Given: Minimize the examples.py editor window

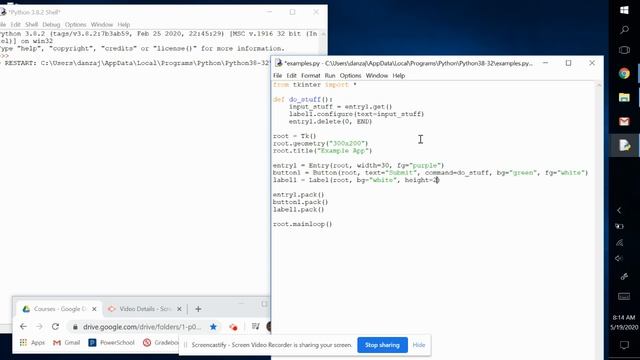Looking at the screenshot, I should tap(545, 63).
